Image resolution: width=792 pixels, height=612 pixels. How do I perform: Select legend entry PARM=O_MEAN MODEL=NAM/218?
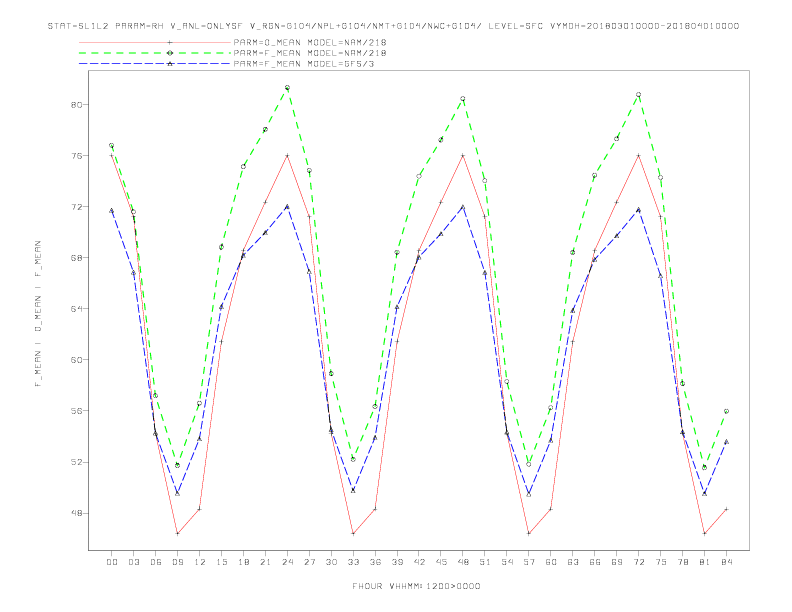pyautogui.click(x=310, y=42)
